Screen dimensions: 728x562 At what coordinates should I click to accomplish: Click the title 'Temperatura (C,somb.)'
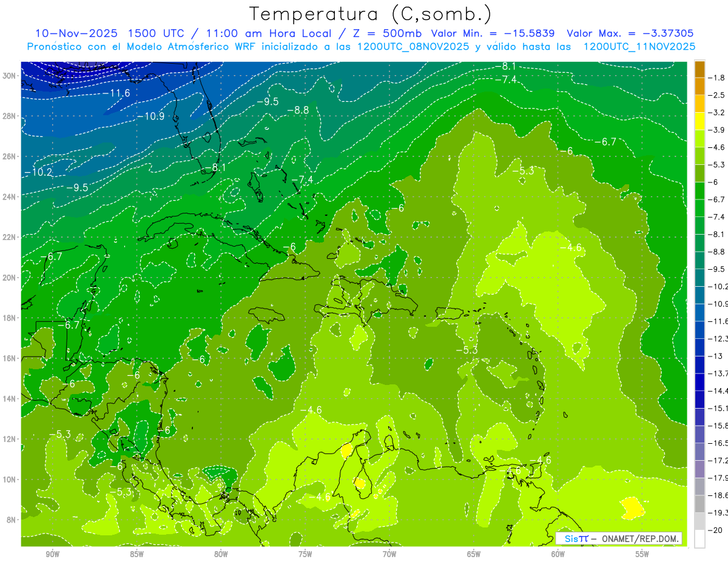click(371, 14)
